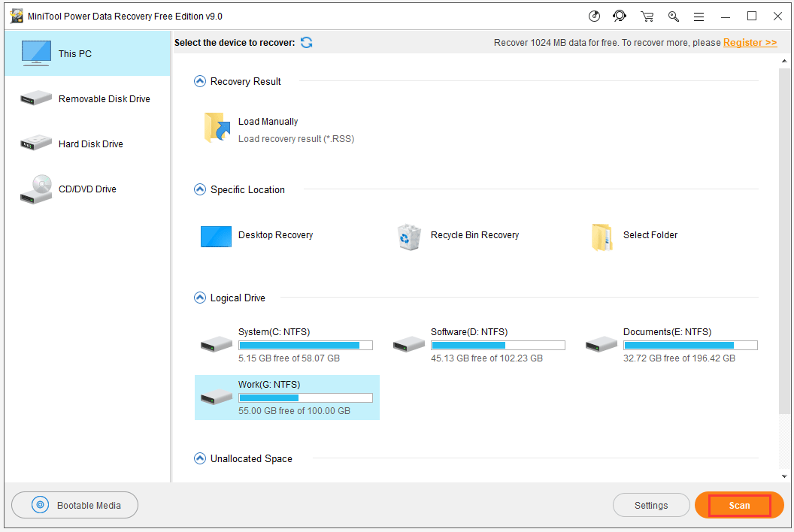The width and height of the screenshot is (794, 532).
Task: Collapse the Unallocated Space section
Action: point(200,458)
